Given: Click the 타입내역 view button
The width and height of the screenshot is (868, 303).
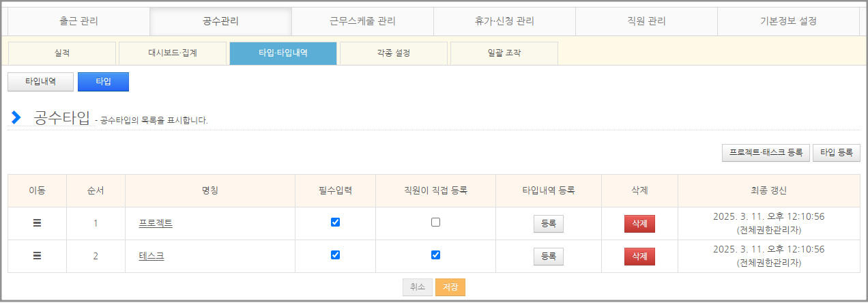Looking at the screenshot, I should click(x=40, y=81).
